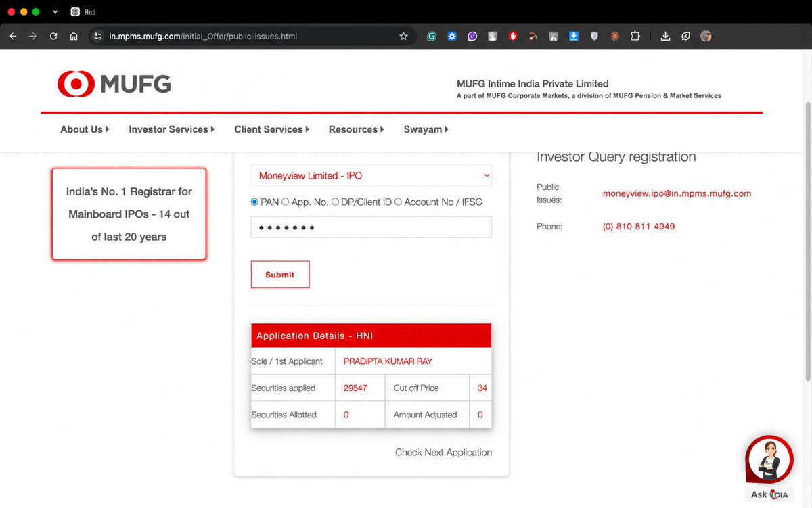Viewport: 812px width, 508px height.
Task: Select the Account No / IFSC radio
Action: (x=398, y=202)
